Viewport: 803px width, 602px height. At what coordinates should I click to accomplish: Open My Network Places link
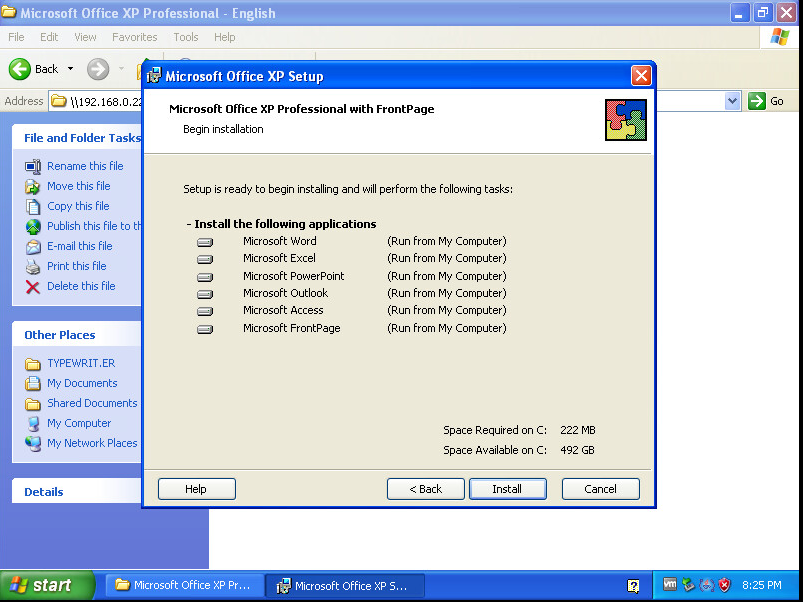(92, 443)
